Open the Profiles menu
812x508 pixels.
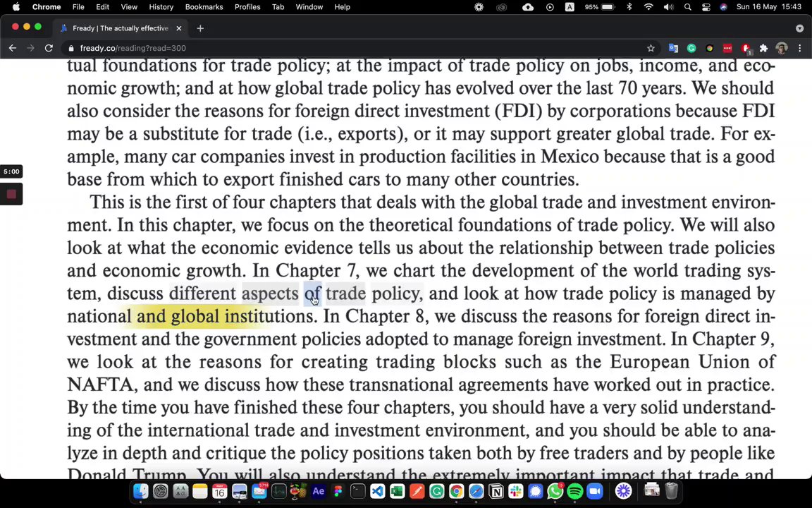[247, 7]
